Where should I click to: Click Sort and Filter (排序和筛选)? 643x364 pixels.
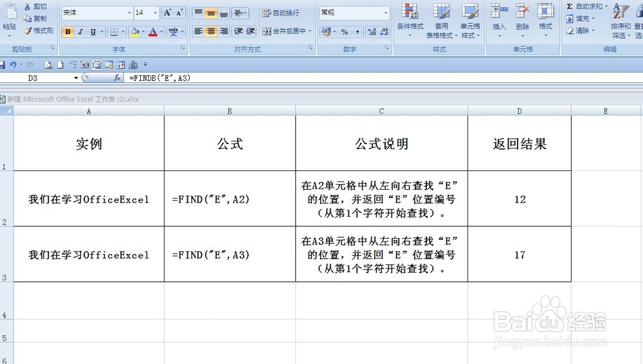click(x=621, y=20)
